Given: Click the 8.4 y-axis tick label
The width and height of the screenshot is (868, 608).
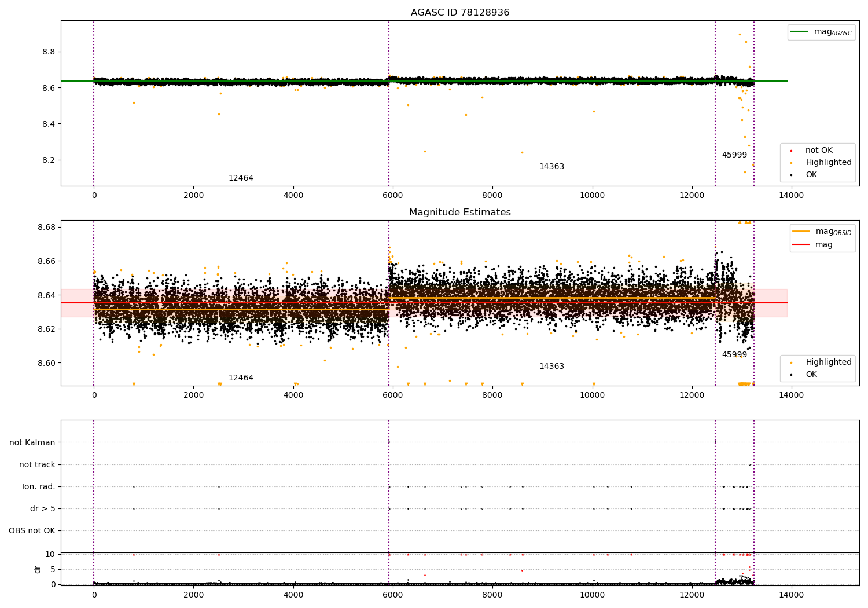Looking at the screenshot, I should tap(49, 124).
